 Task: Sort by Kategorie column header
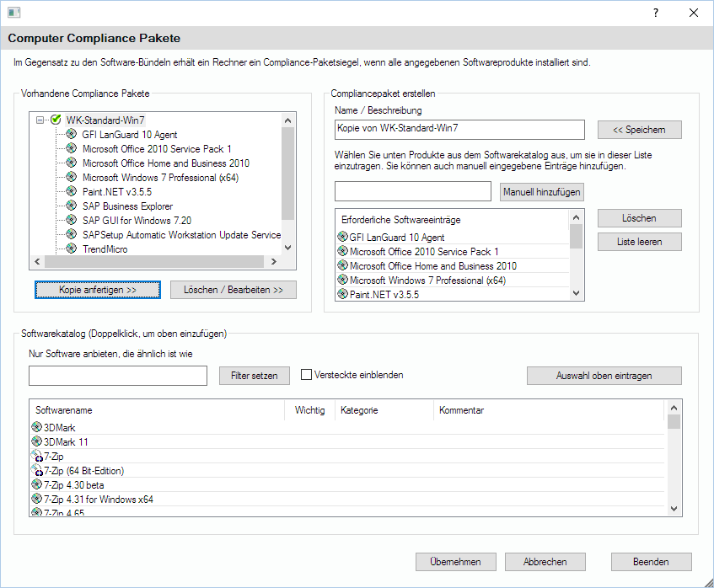pos(384,410)
